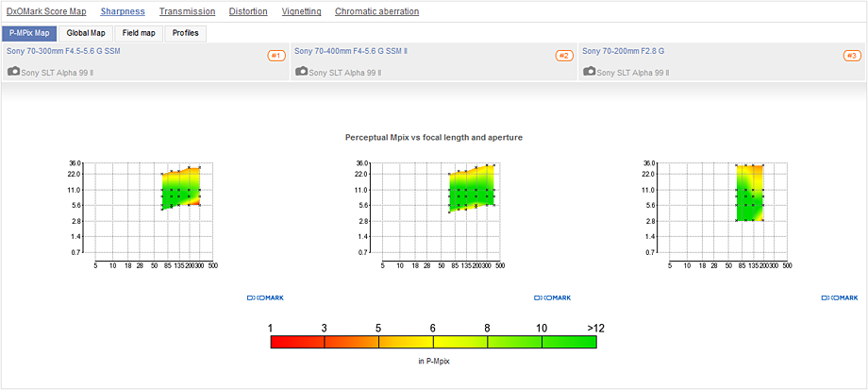Click the 'in P-Mpix' legend caption
868x390 pixels.
point(433,361)
